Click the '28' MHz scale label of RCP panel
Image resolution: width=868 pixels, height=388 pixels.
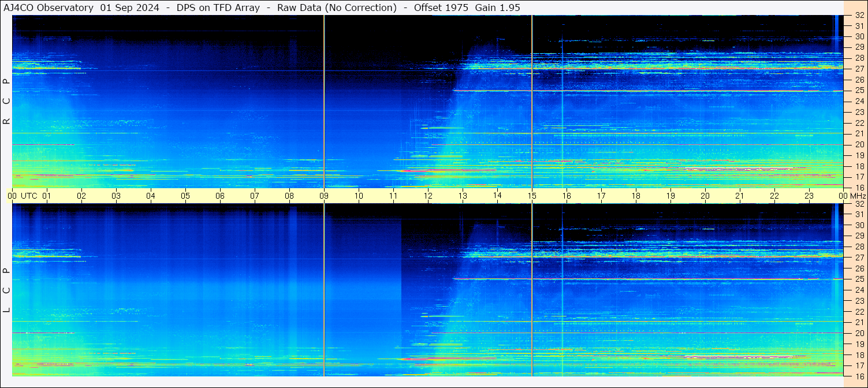[859, 58]
